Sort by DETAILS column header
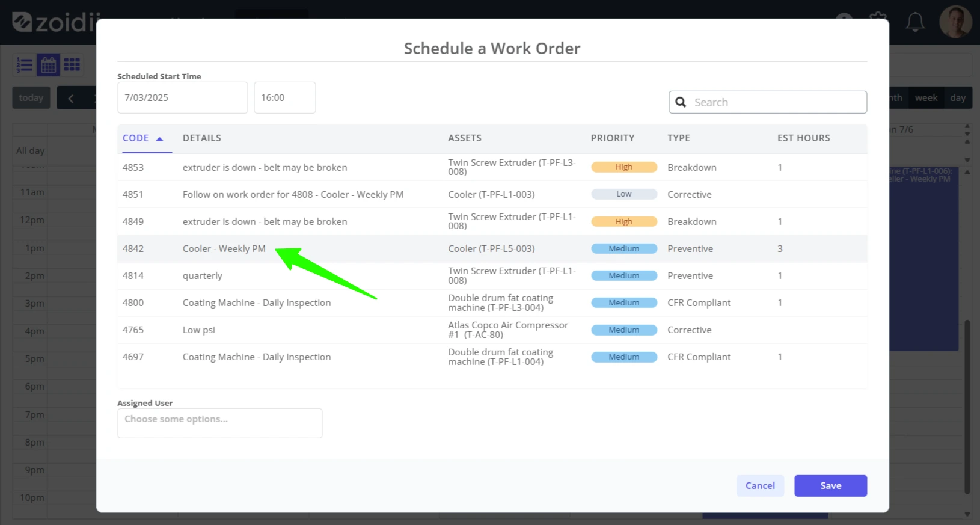Image resolution: width=980 pixels, height=525 pixels. pyautogui.click(x=202, y=138)
